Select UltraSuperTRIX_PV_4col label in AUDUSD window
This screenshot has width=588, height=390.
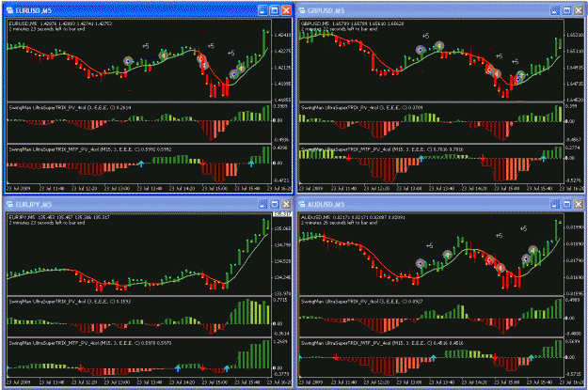pyautogui.click(x=362, y=302)
